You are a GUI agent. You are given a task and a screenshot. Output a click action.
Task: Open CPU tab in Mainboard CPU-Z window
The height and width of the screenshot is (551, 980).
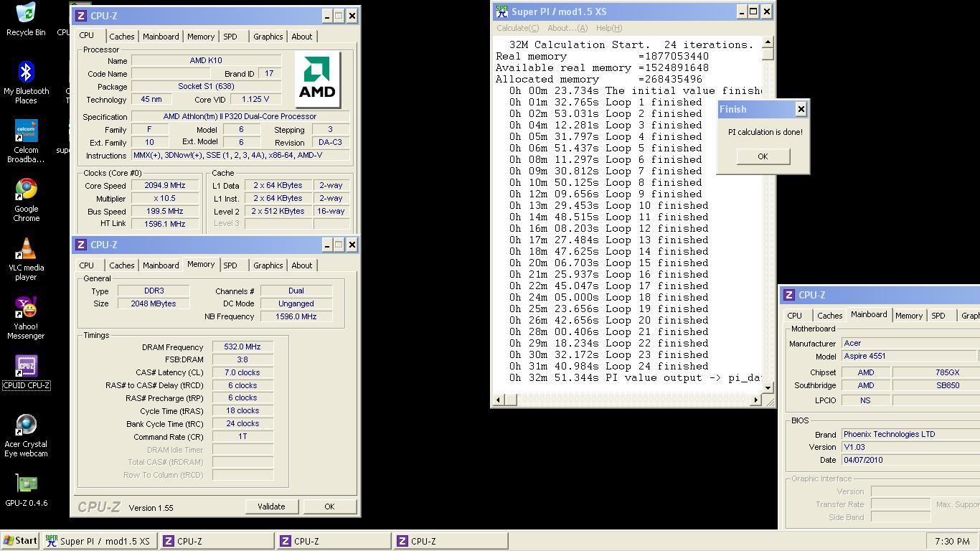[x=794, y=316]
